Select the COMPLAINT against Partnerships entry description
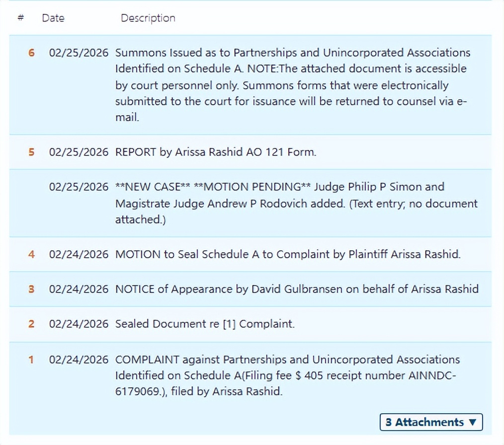This screenshot has width=504, height=445. pos(287,375)
